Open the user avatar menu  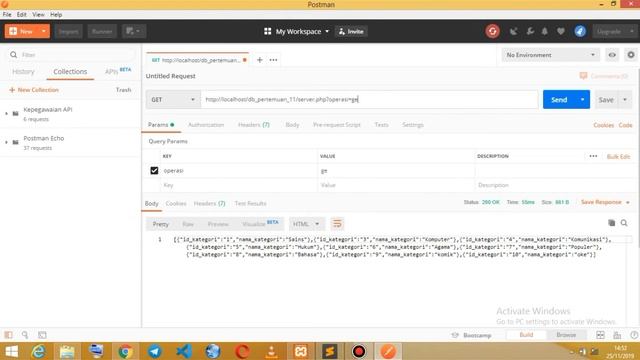click(x=580, y=31)
